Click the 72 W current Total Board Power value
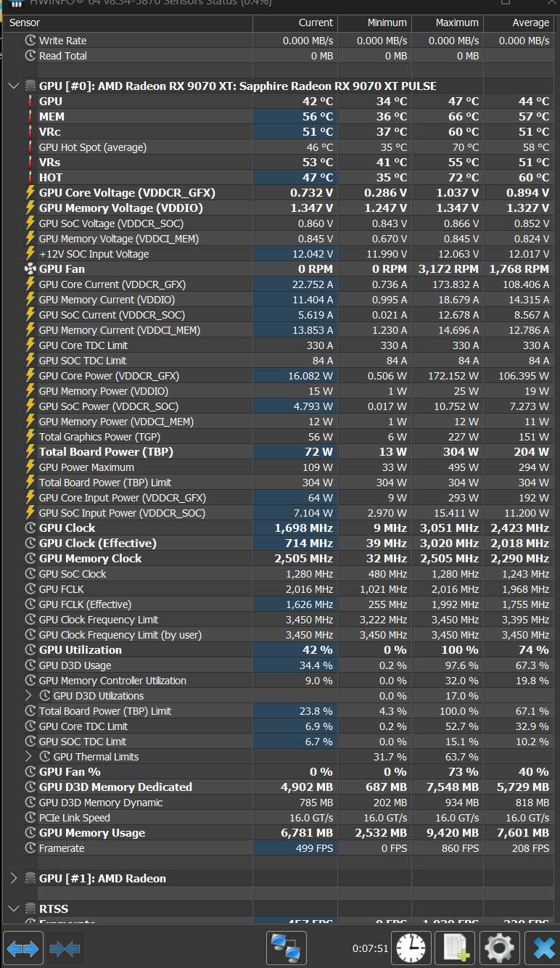Viewport: 560px width, 968px height. [x=318, y=452]
